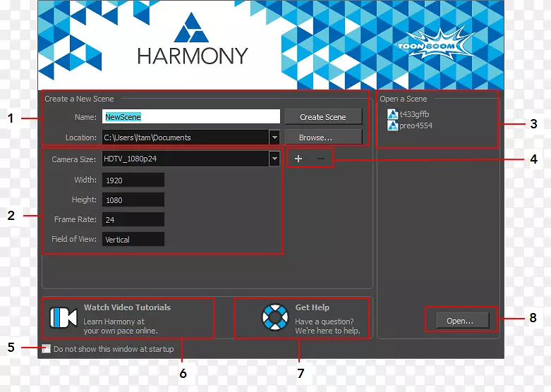Click the Browse... button
Viewport: 551px width, 392px height.
pyautogui.click(x=323, y=137)
